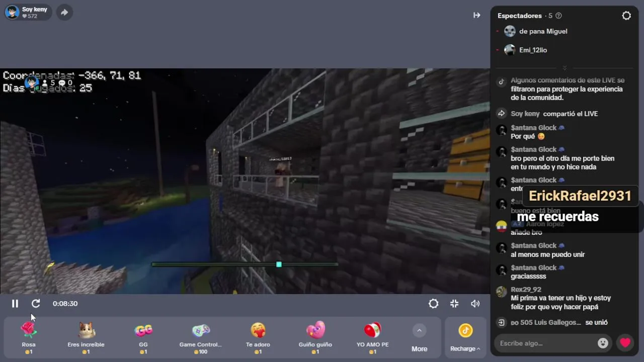644x362 pixels.
Task: Expand the viewers list chevron
Action: pyautogui.click(x=565, y=68)
